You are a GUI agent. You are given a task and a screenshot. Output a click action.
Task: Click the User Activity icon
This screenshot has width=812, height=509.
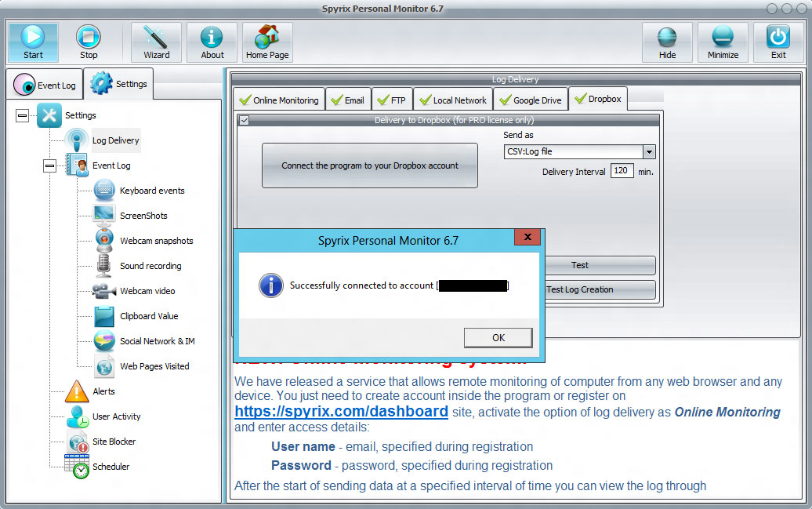click(77, 416)
